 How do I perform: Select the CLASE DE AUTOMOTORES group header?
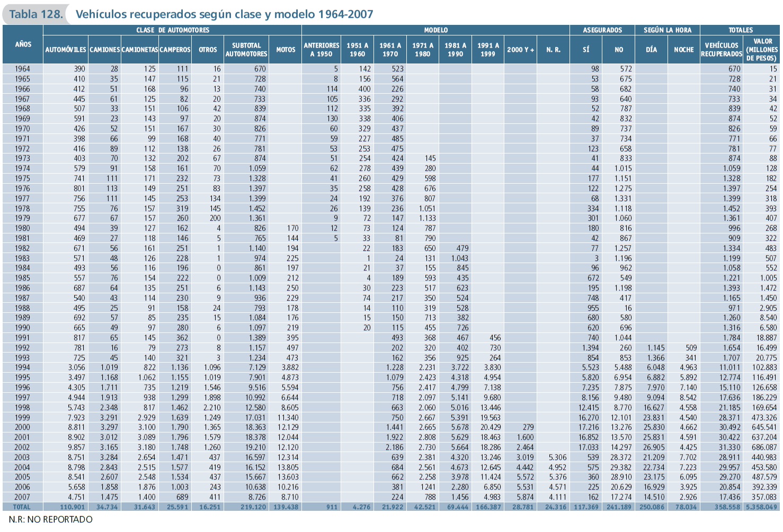click(x=172, y=30)
